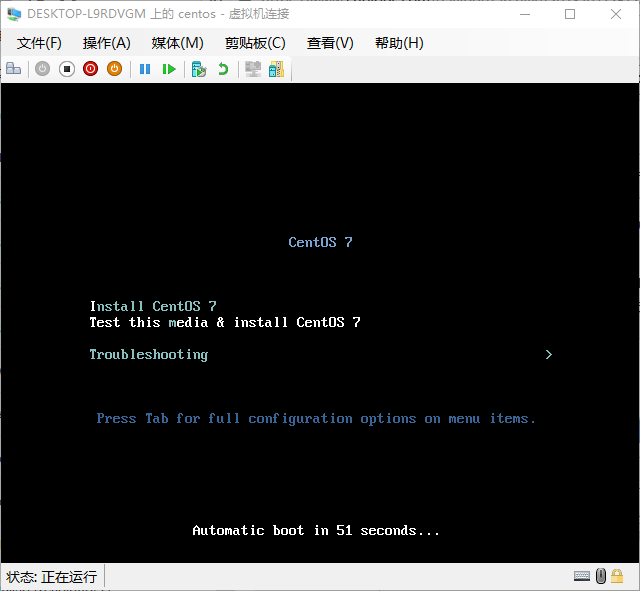The height and width of the screenshot is (591, 640).
Task: Select the Troubleshooting boot entry
Action: tap(149, 355)
